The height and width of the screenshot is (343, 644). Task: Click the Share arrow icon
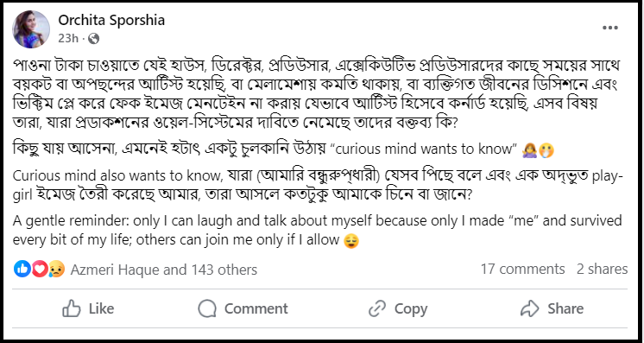(530, 308)
